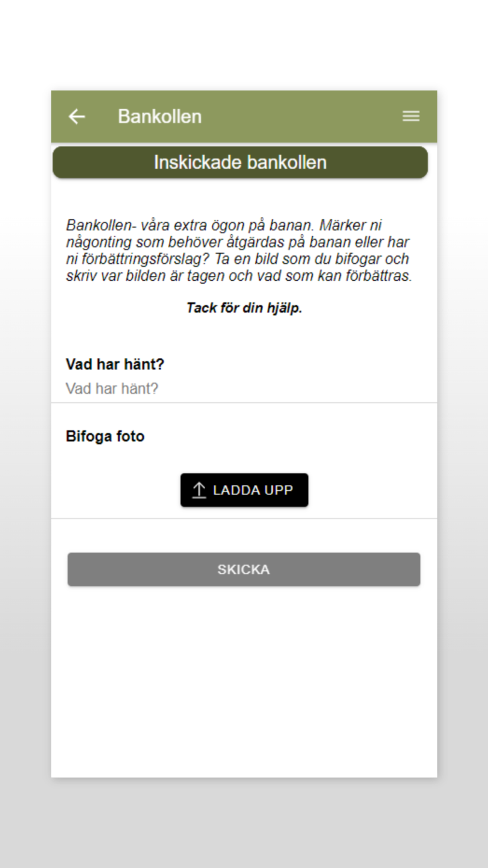Focus the Vad har hänt? text field
Viewport: 488px width, 868px height.
pos(244,389)
